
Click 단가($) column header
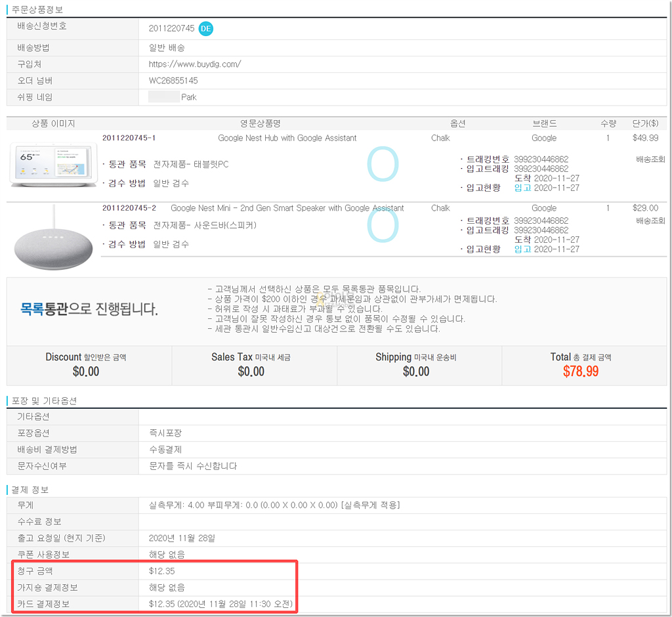pos(646,123)
